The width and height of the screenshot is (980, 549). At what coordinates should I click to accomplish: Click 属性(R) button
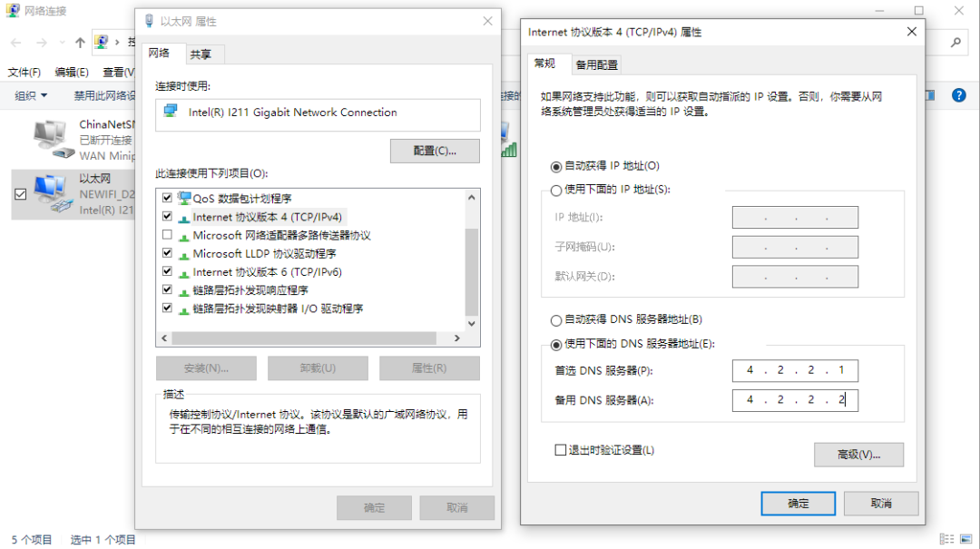pyautogui.click(x=429, y=368)
